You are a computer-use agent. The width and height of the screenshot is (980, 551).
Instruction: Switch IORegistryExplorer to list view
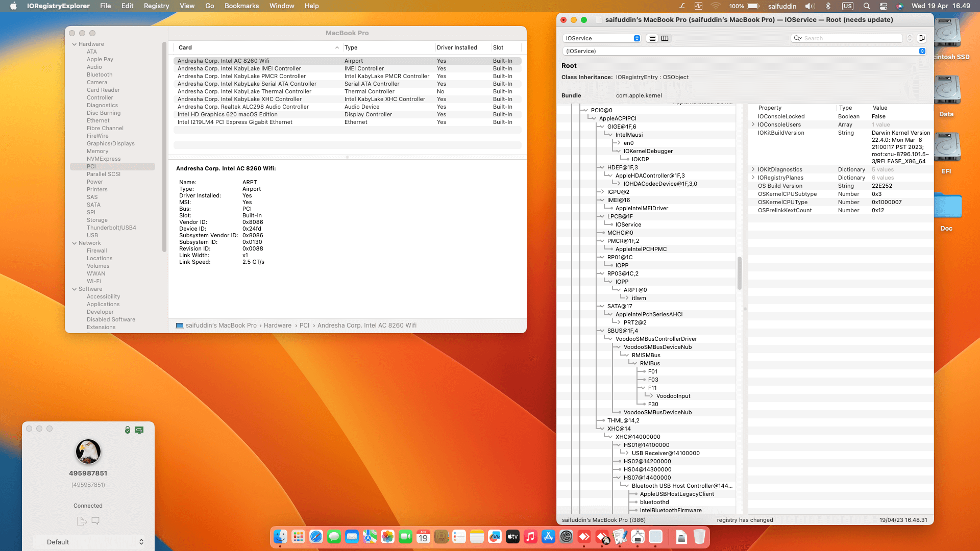[x=652, y=38]
